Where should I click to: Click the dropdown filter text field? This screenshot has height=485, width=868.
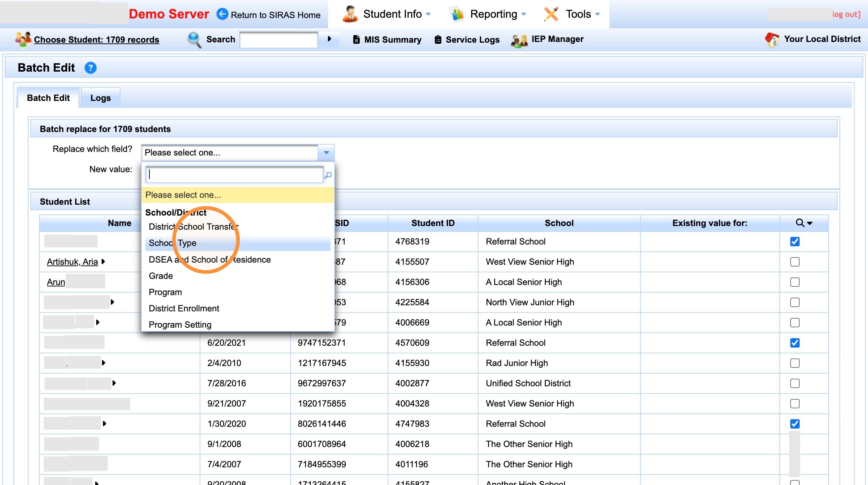pyautogui.click(x=234, y=175)
